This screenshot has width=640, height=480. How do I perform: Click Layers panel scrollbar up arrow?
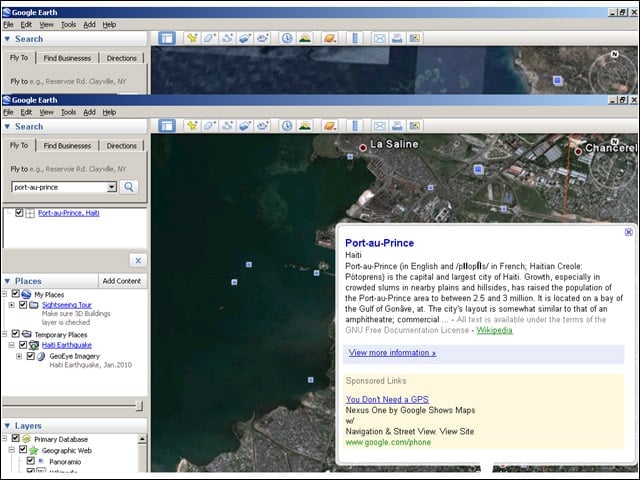[142, 439]
